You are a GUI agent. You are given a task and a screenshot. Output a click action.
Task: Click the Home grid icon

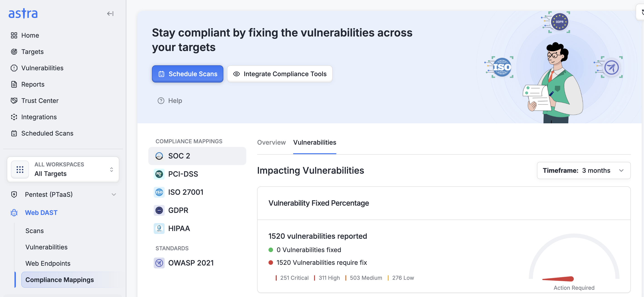coord(14,35)
